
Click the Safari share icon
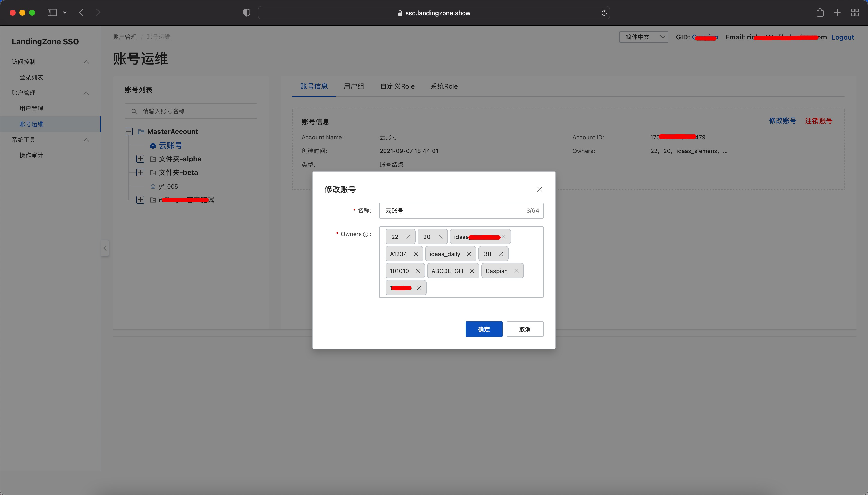pos(820,13)
